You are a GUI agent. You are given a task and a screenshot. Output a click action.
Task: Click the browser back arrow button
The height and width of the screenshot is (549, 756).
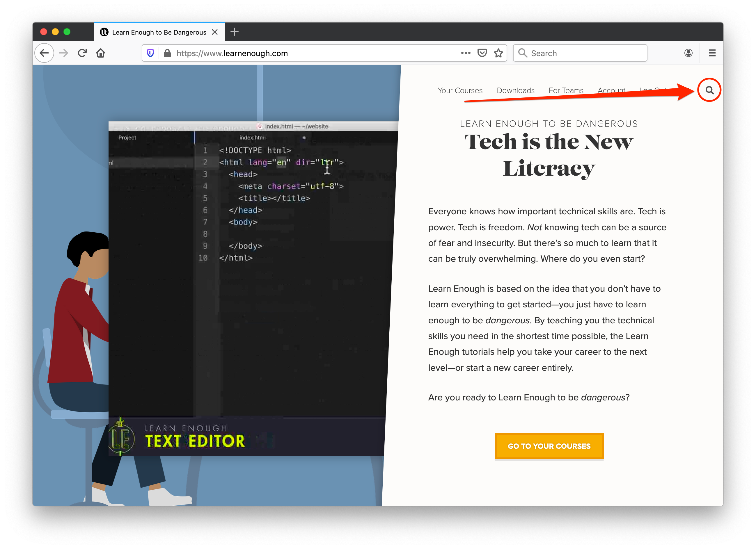(x=44, y=53)
